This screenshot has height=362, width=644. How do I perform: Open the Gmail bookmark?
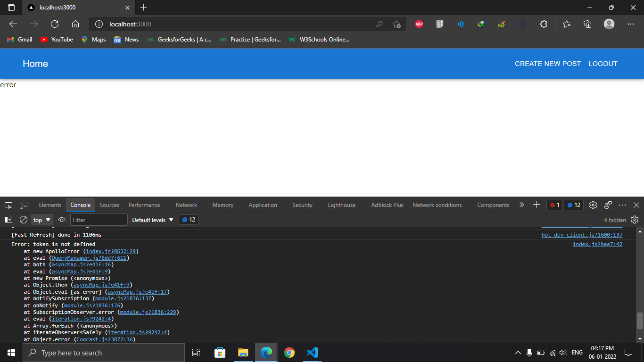[x=20, y=40]
